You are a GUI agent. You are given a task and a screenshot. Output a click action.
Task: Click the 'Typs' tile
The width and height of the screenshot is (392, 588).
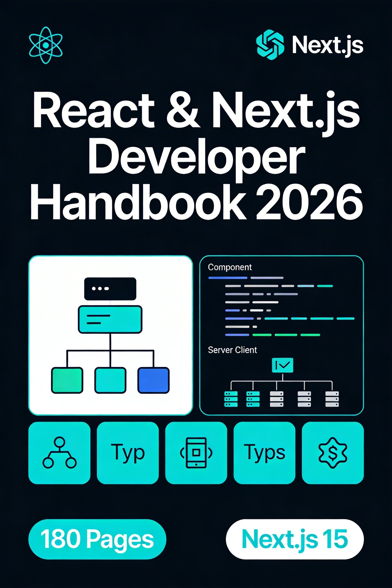(x=265, y=453)
